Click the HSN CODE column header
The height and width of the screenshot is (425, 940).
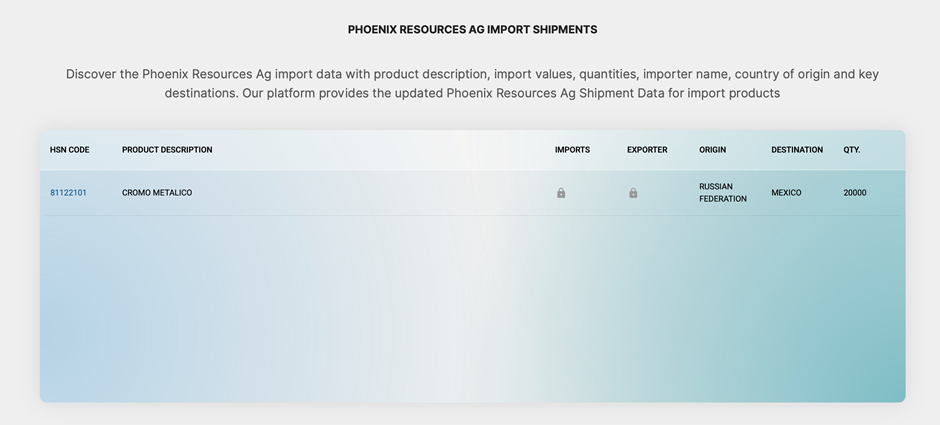(x=70, y=150)
